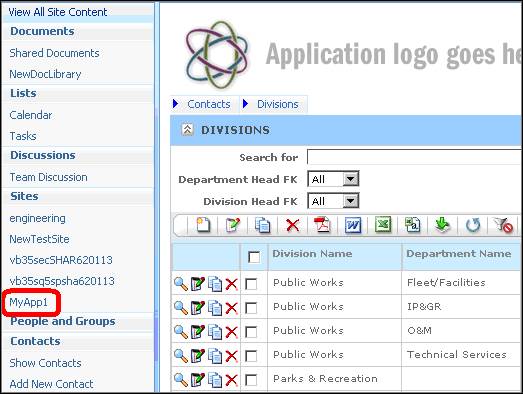This screenshot has height=394, width=523.
Task: Sort by Division Name column header
Action: (312, 254)
